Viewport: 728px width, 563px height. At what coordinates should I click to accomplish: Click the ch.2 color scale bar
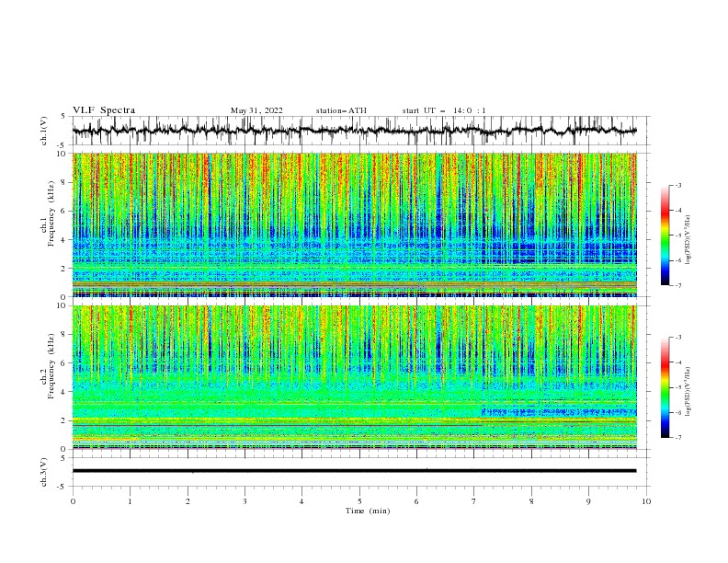665,387
